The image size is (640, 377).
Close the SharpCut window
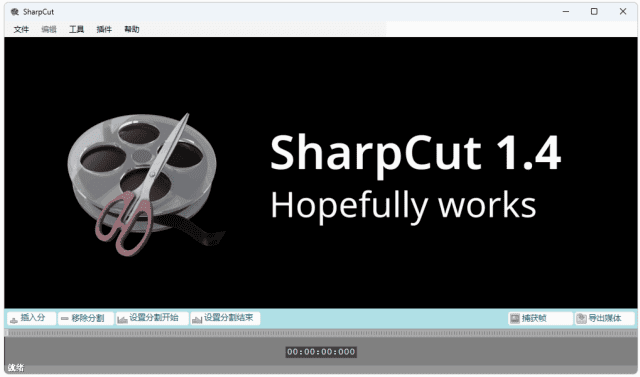click(623, 12)
